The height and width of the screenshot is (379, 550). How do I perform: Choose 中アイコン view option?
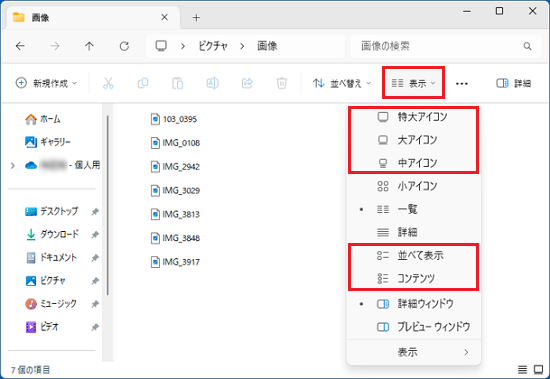[x=414, y=163]
